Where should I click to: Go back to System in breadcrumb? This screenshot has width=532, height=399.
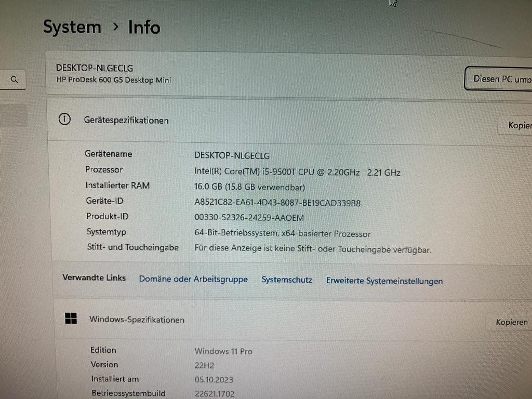(x=72, y=27)
